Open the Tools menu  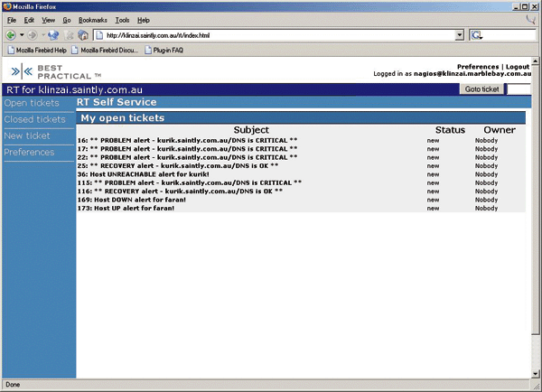[122, 19]
